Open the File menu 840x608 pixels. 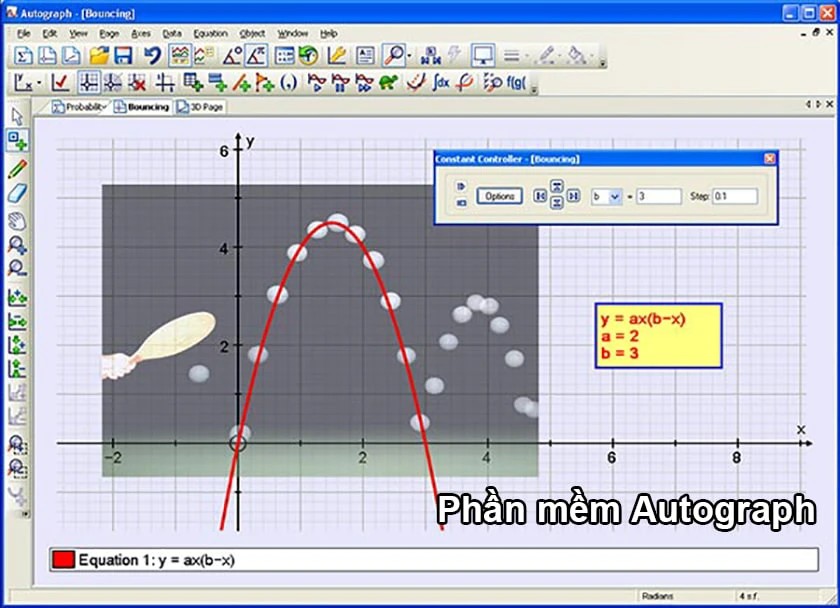coord(24,34)
